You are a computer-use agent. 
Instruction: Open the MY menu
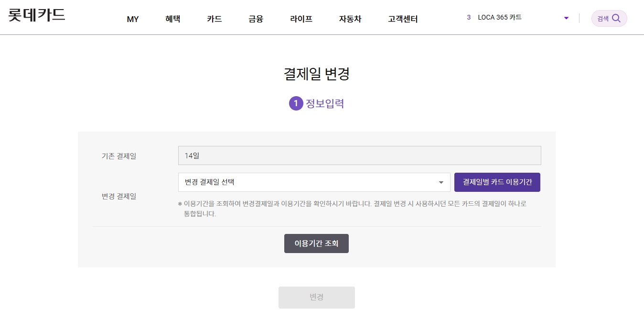coord(133,19)
